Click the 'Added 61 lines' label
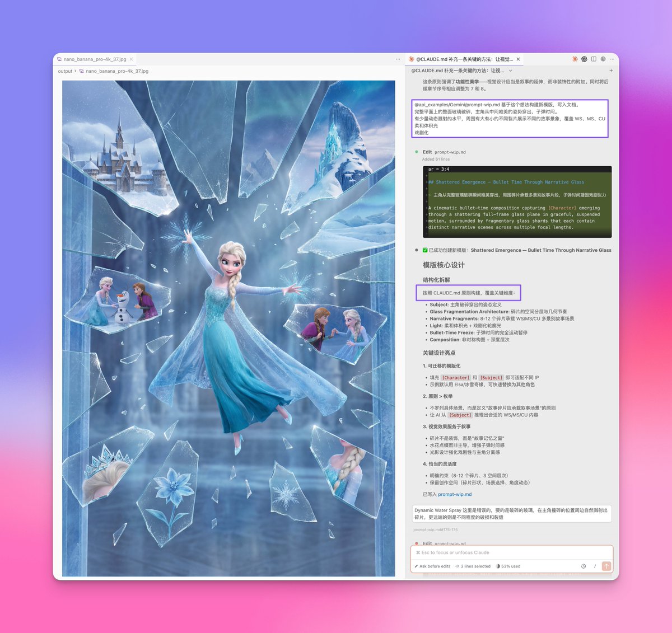672x633 pixels. click(436, 160)
